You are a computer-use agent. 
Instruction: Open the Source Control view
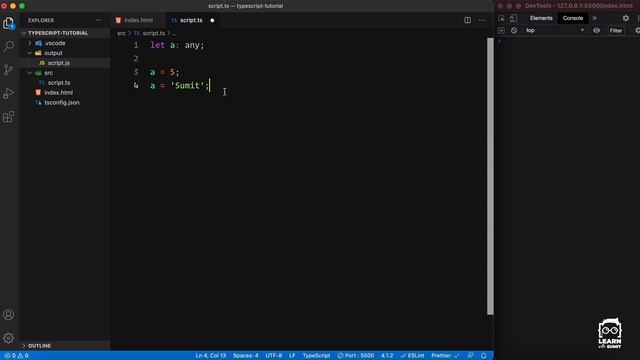tap(9, 70)
